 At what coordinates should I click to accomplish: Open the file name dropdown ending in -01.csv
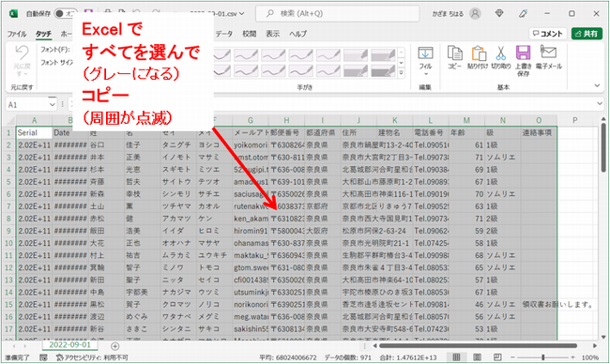pyautogui.click(x=241, y=14)
